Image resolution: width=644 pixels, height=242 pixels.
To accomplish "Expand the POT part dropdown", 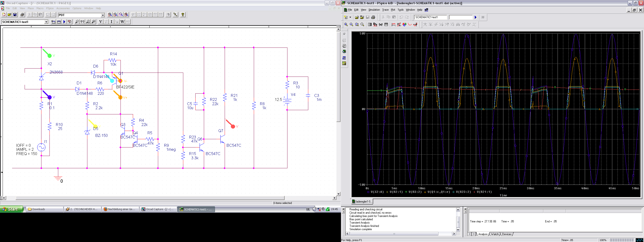I will pyautogui.click(x=103, y=15).
